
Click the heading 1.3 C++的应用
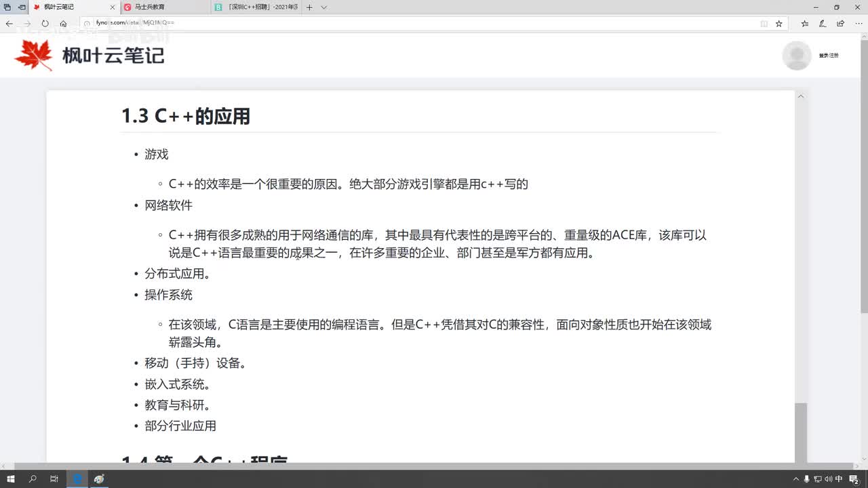pyautogui.click(x=186, y=116)
